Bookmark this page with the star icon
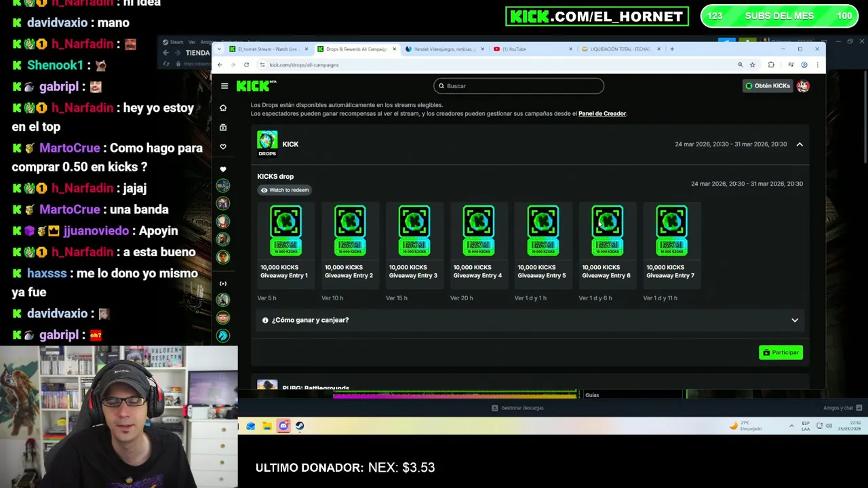Viewport: 868px width, 488px height. (x=752, y=65)
